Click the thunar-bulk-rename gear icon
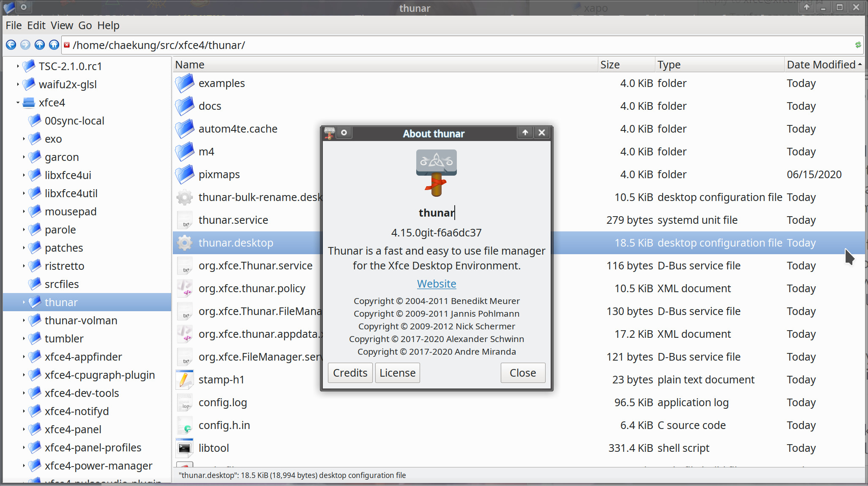The image size is (868, 486). [185, 197]
